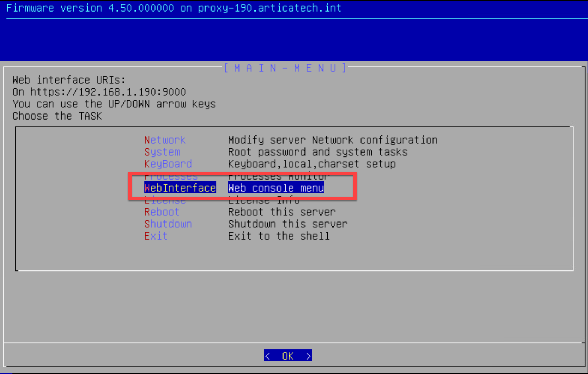The width and height of the screenshot is (588, 374).
Task: Click the https://192.168.1.190:9000 URI text
Action: (108, 92)
